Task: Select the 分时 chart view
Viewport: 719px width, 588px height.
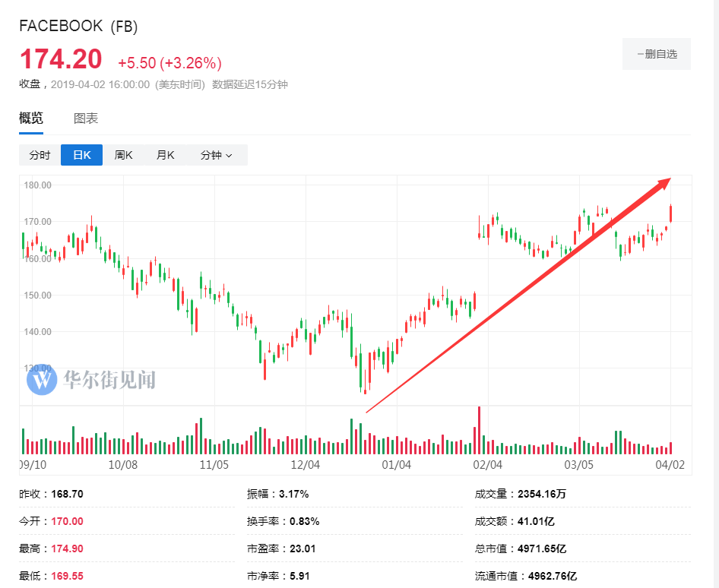Action: coord(40,155)
